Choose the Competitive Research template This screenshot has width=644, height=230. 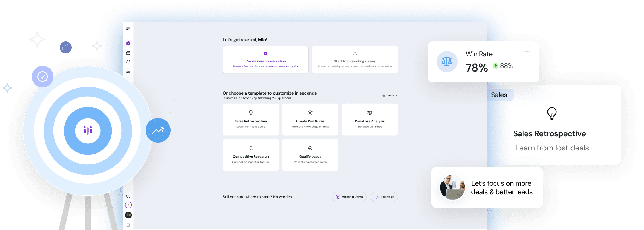(x=251, y=155)
